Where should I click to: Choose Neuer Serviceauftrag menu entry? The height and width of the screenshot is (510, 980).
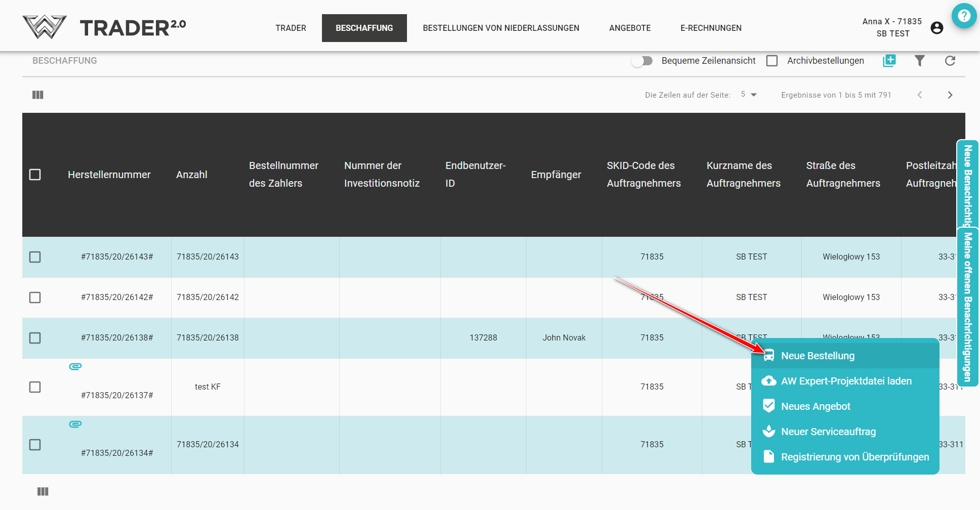pyautogui.click(x=828, y=432)
